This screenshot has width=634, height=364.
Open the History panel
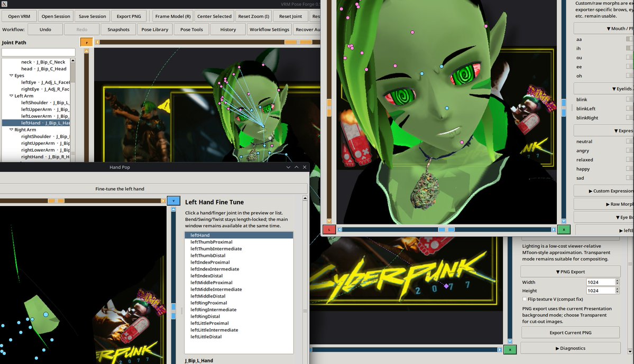click(228, 30)
